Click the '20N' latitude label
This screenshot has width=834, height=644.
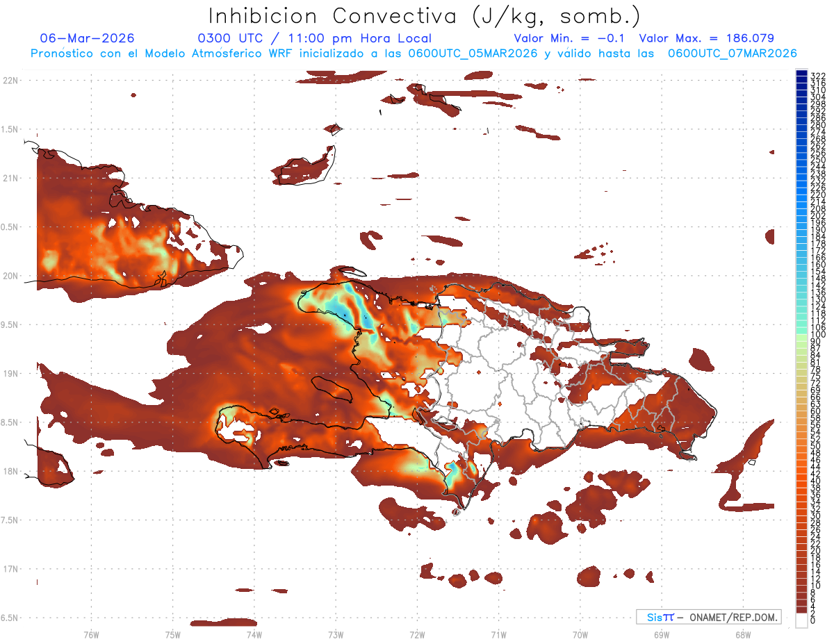pos(10,276)
